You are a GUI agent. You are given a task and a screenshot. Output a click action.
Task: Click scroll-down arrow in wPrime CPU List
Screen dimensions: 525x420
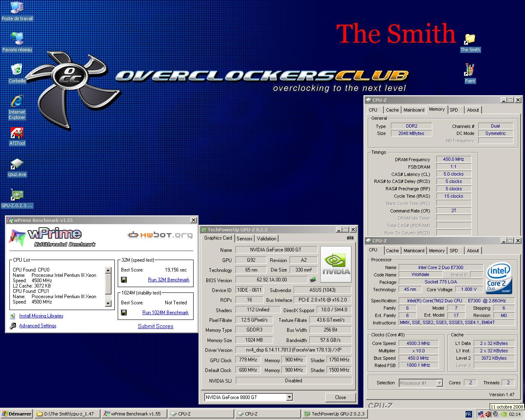point(108,303)
